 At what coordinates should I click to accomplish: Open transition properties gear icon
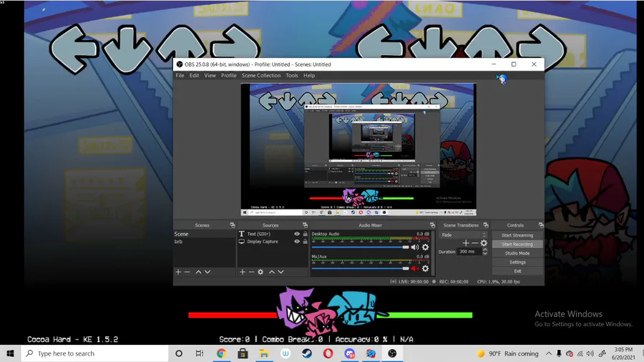coord(484,243)
